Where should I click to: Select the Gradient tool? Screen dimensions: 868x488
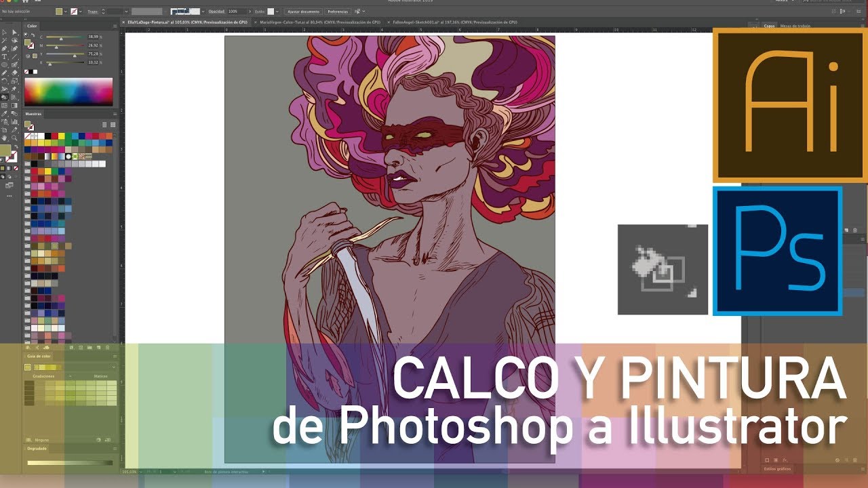coord(14,106)
